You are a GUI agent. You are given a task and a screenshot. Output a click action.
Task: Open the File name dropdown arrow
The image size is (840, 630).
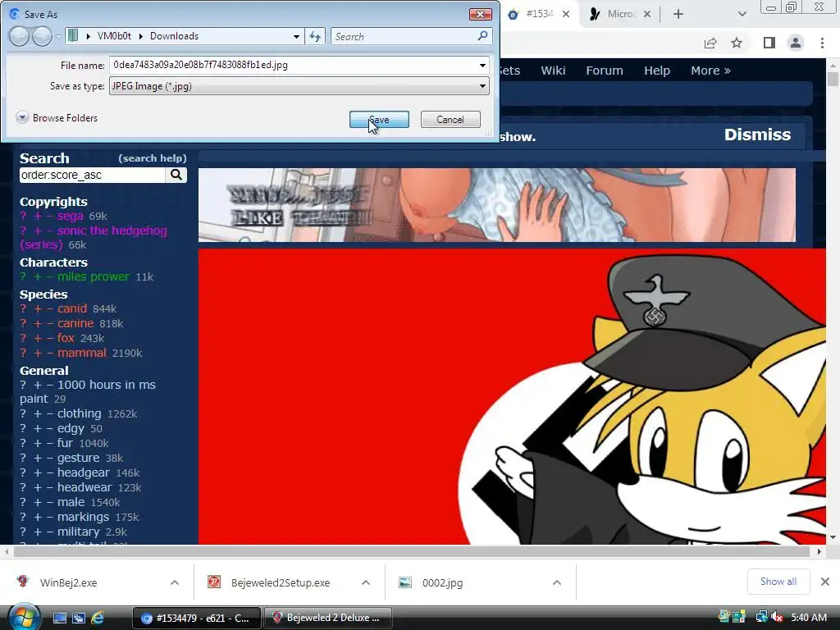tap(482, 66)
